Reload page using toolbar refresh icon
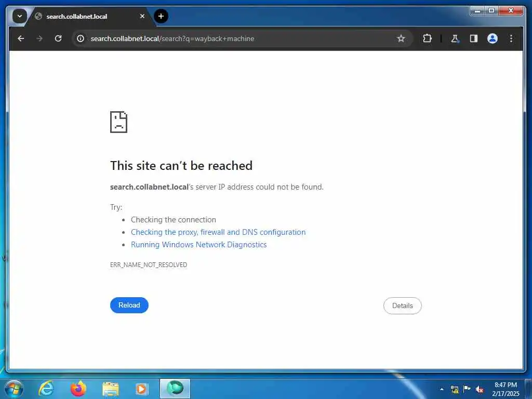Viewport: 532px width, 399px height. tap(58, 38)
